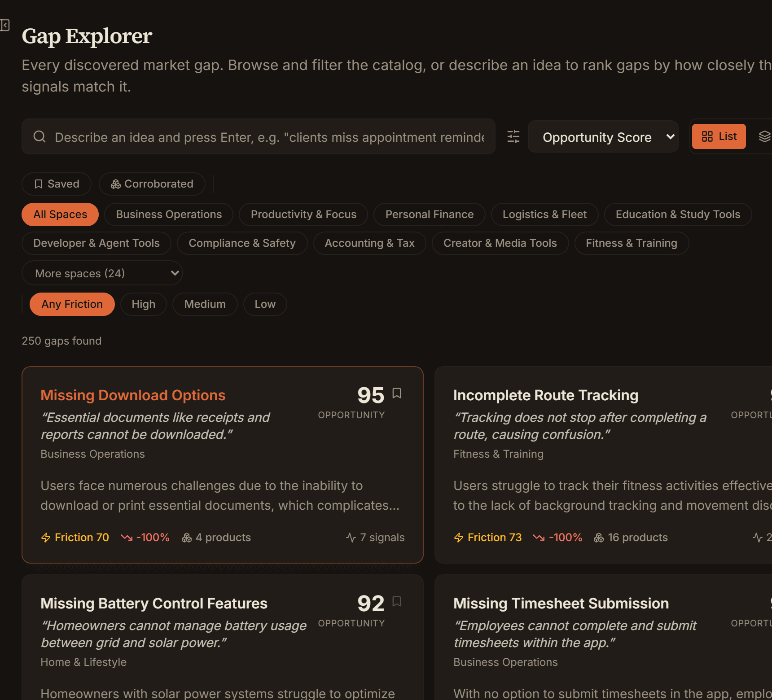Filter by Business Operations space
The width and height of the screenshot is (772, 700).
(169, 214)
